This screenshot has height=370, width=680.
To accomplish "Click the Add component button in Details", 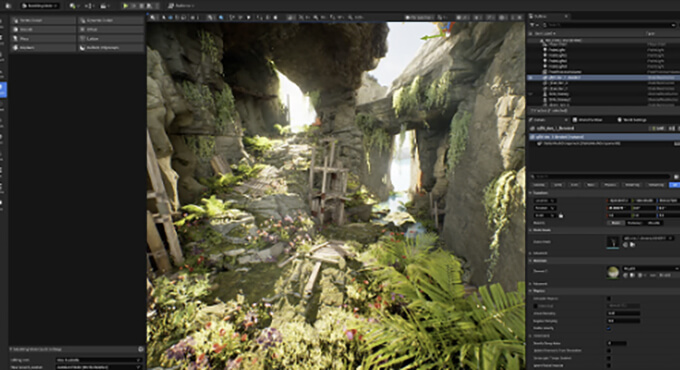I will click(657, 128).
